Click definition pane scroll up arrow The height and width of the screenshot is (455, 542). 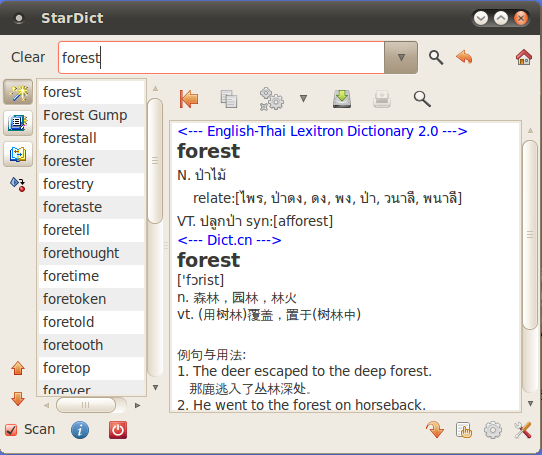pos(530,131)
